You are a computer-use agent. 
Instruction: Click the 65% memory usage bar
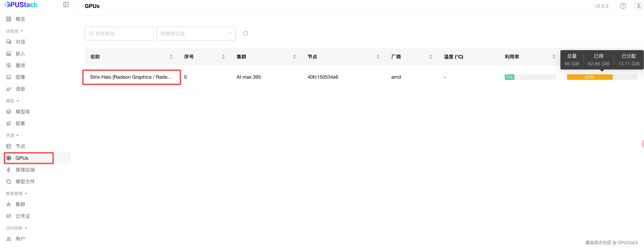click(x=590, y=77)
